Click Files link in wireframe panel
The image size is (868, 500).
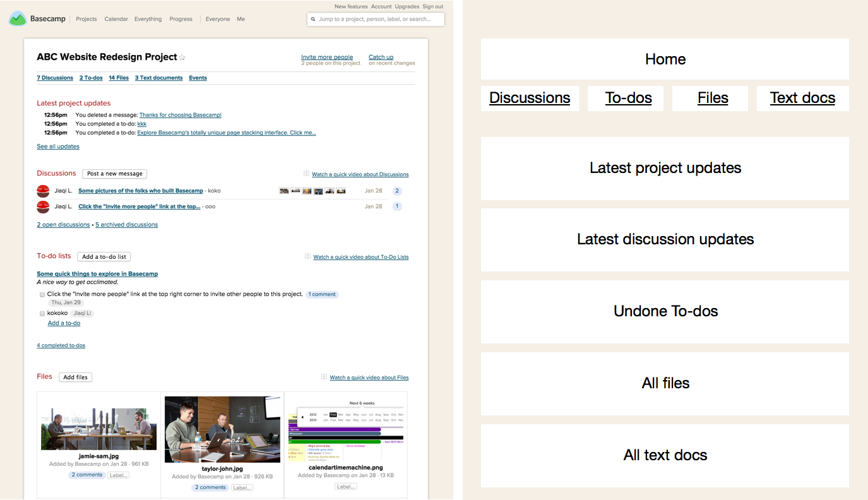713,98
